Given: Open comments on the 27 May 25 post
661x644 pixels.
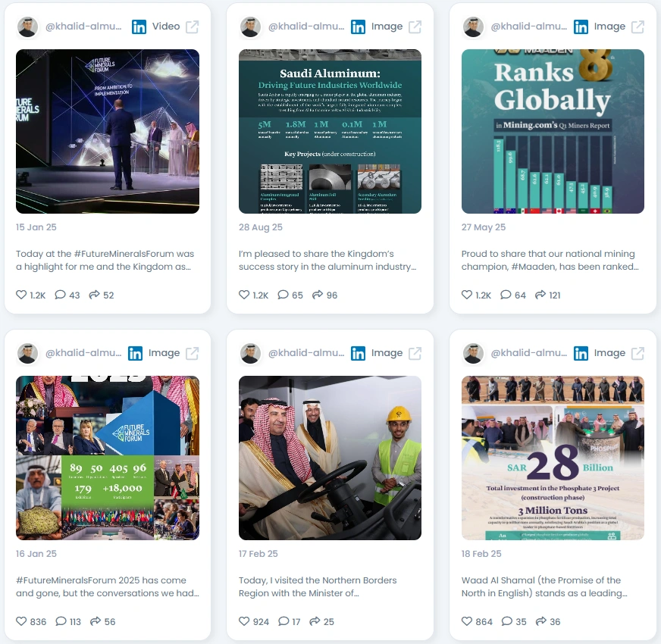Looking at the screenshot, I should coord(506,295).
